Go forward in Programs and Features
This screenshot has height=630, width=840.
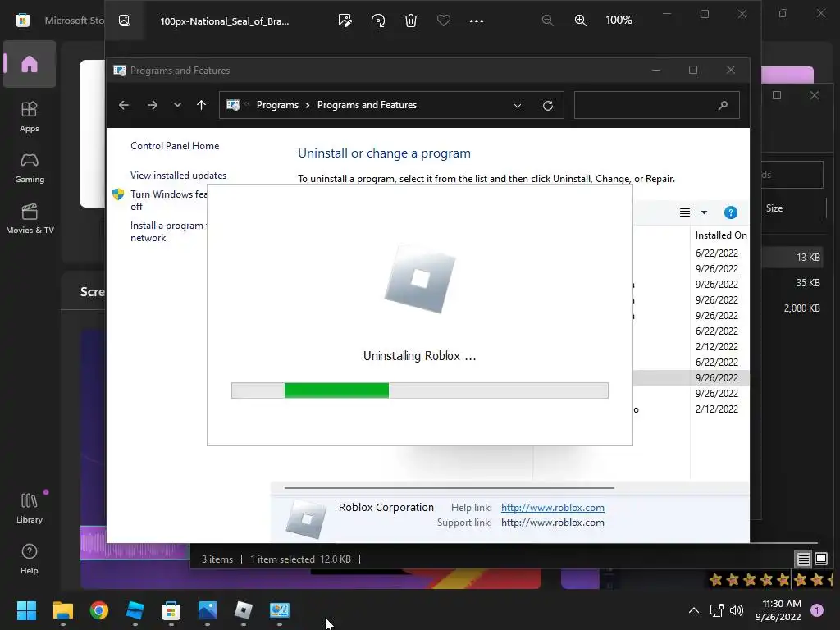click(x=153, y=105)
